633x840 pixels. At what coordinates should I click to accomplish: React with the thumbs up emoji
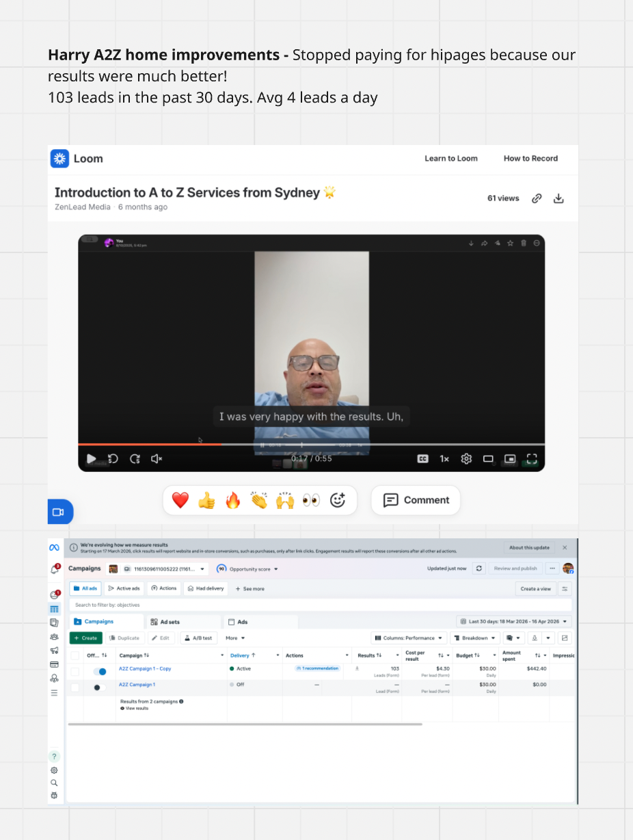pyautogui.click(x=206, y=501)
